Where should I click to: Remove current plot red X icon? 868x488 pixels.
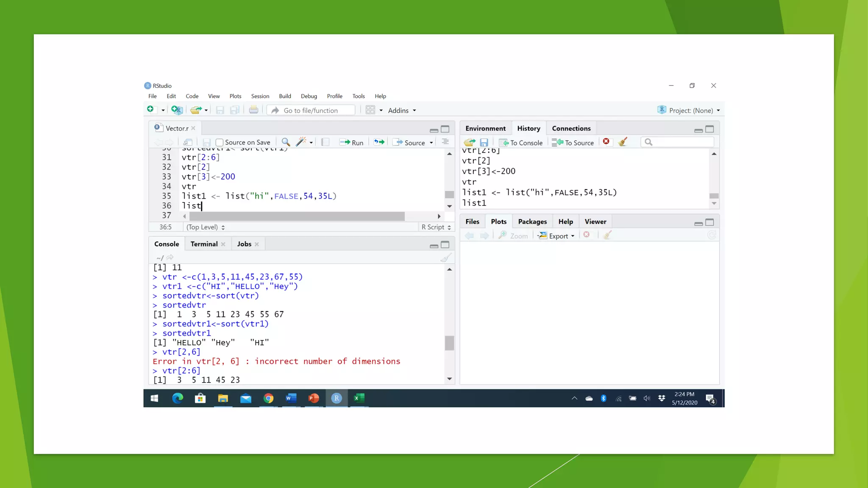coord(587,235)
